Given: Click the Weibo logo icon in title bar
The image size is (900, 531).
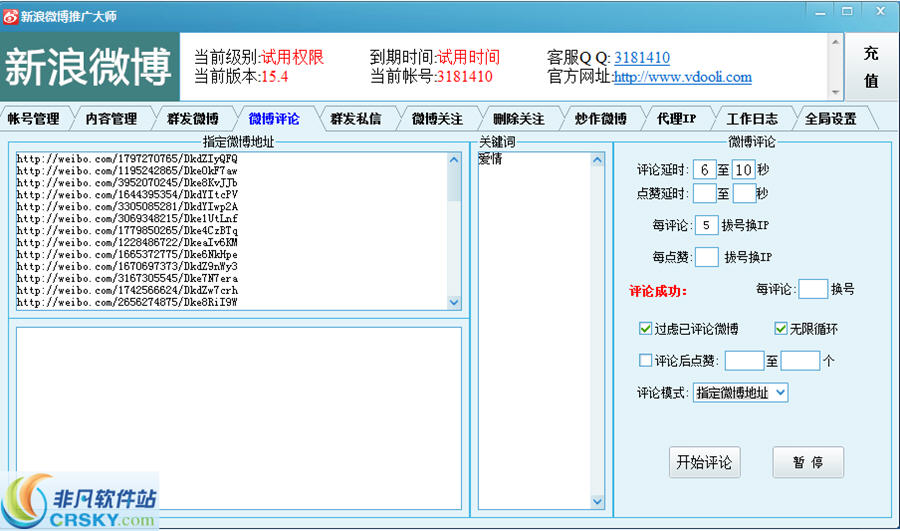Looking at the screenshot, I should pyautogui.click(x=10, y=16).
